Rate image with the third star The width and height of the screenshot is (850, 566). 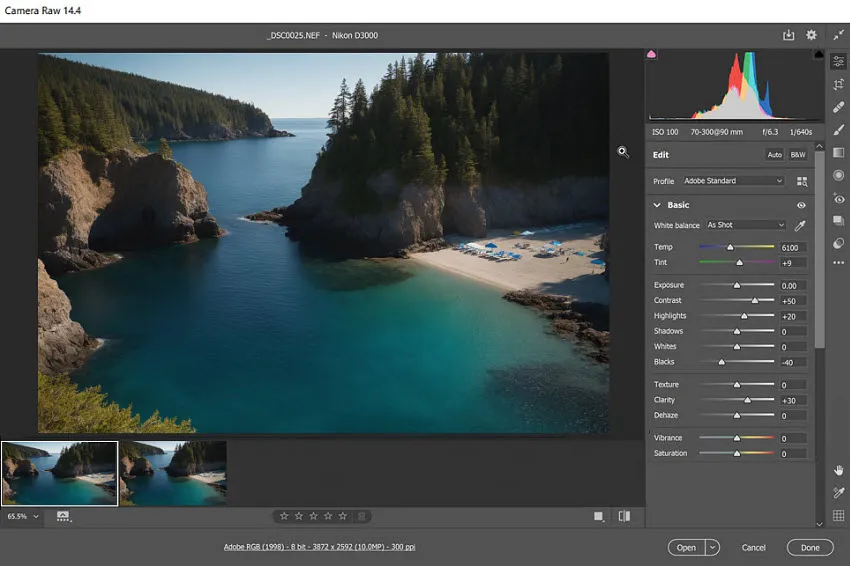tap(313, 516)
